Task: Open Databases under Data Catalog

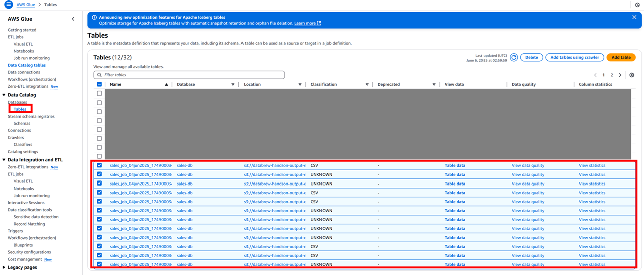Action: click(x=17, y=102)
